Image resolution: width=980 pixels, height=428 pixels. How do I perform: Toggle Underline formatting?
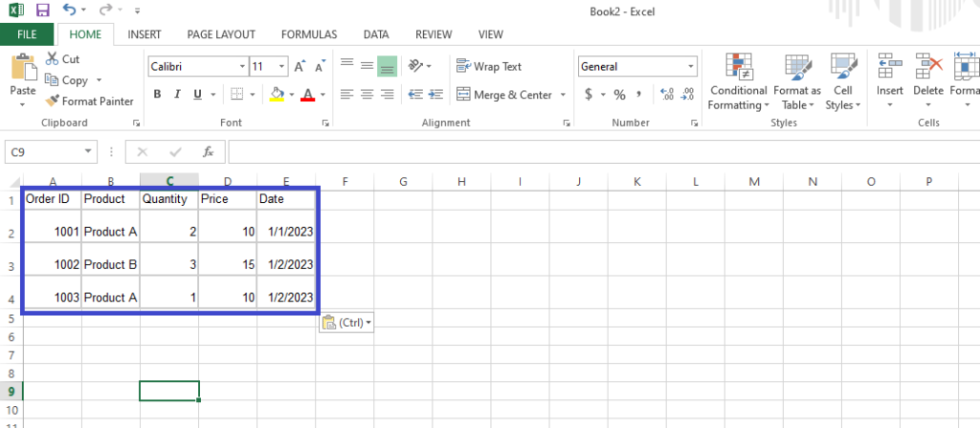197,95
